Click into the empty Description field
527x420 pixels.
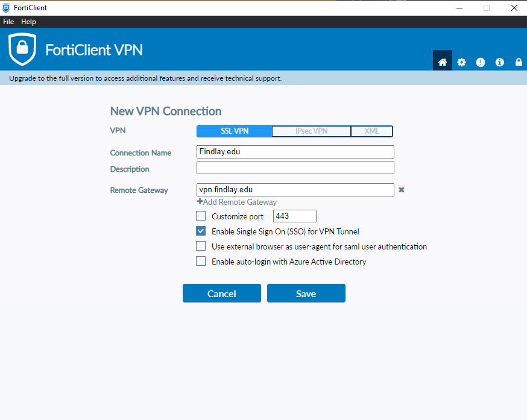pos(295,168)
